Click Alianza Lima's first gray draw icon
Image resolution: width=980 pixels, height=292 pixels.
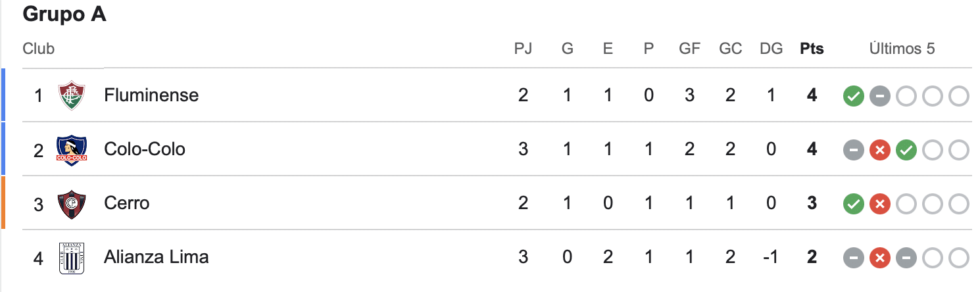click(x=853, y=257)
